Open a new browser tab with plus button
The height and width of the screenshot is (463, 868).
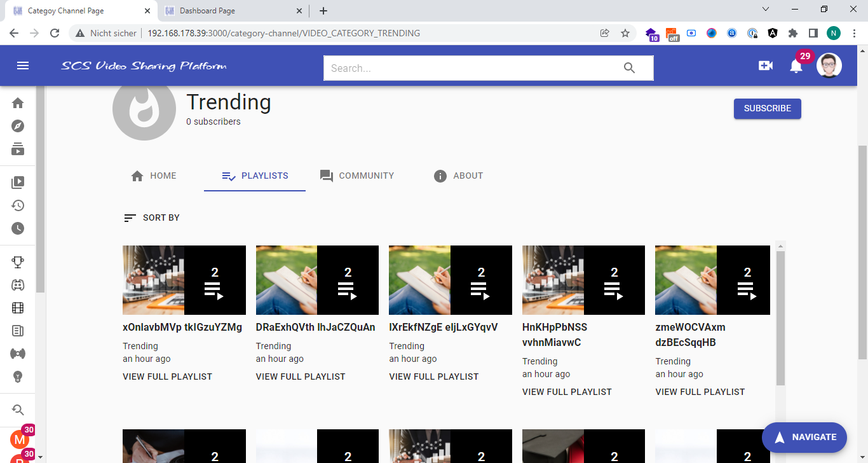click(323, 11)
